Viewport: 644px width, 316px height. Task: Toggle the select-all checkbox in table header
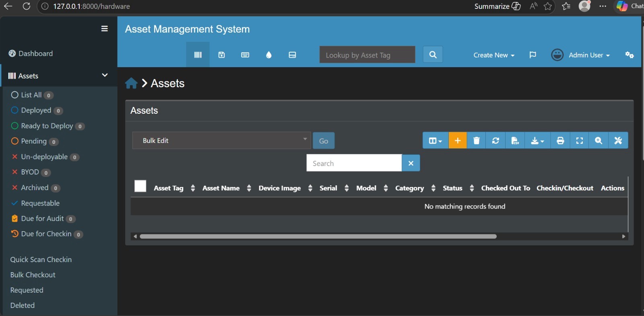point(140,186)
